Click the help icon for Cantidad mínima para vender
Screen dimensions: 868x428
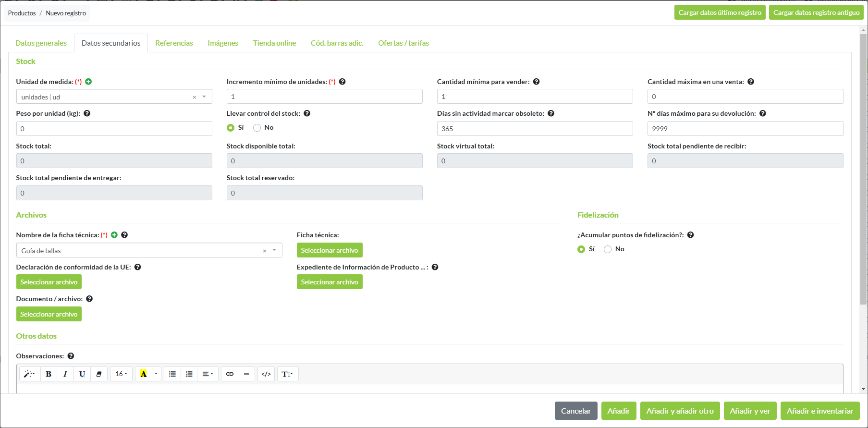(537, 82)
